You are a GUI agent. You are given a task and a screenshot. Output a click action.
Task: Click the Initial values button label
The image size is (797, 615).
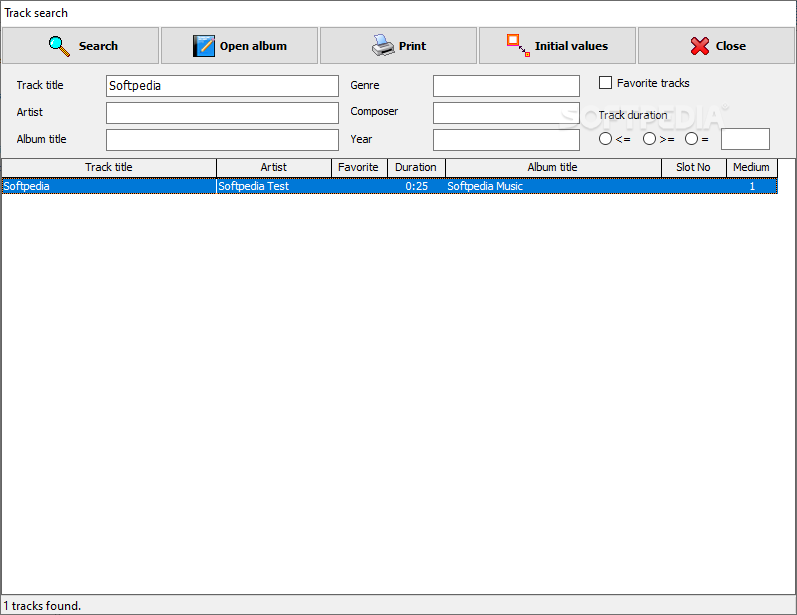point(571,46)
